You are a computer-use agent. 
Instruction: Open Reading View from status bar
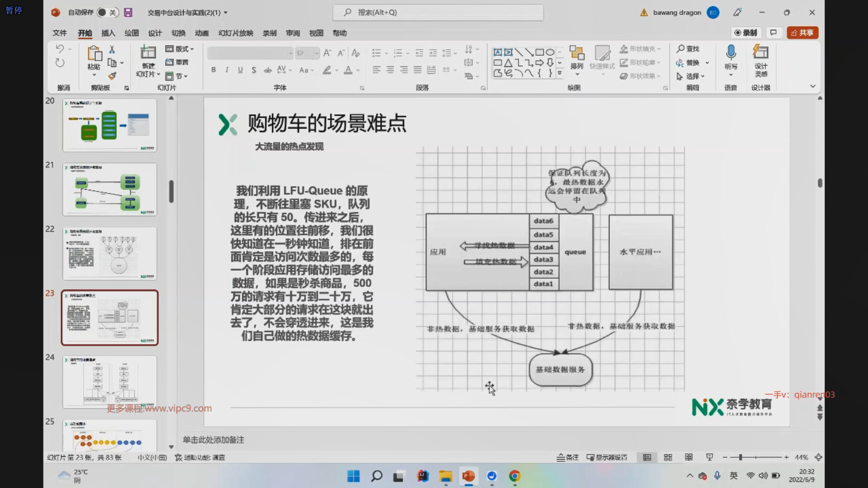point(689,457)
